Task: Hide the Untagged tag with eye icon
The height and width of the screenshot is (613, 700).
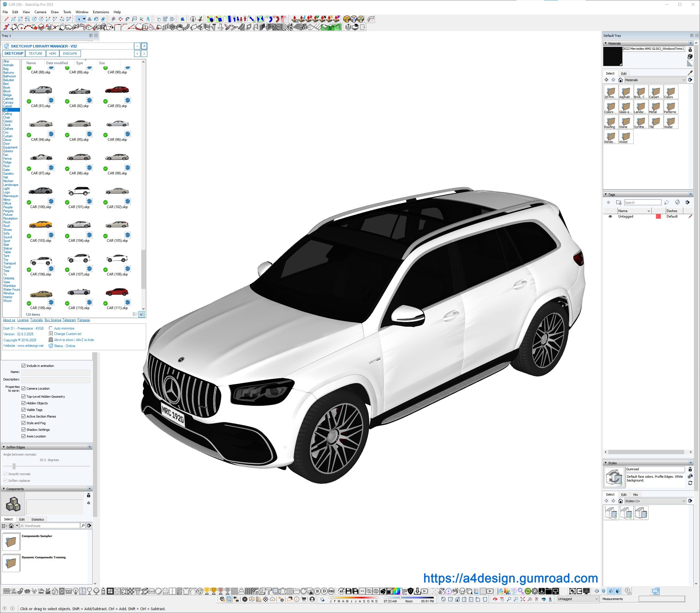Action: 610,216
